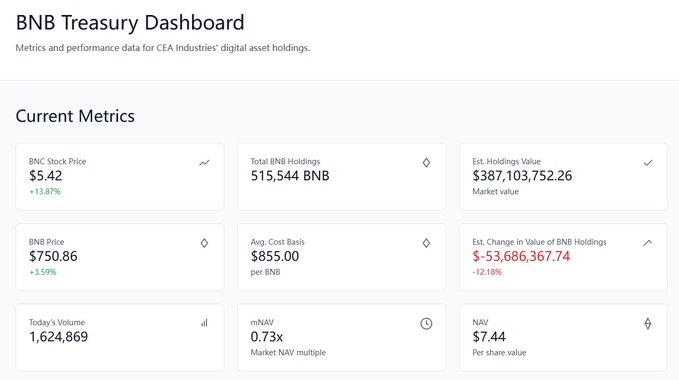
Task: Click the Est. Holdings Value label
Action: click(507, 161)
